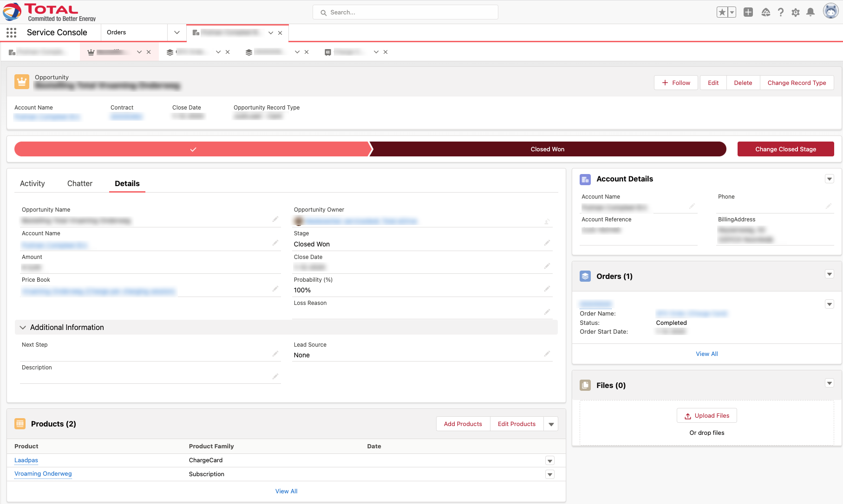The height and width of the screenshot is (504, 843).
Task: Click the Favorites star icon
Action: click(x=722, y=13)
